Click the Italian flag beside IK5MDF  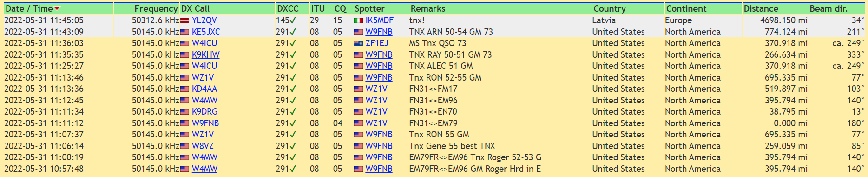pyautogui.click(x=358, y=20)
